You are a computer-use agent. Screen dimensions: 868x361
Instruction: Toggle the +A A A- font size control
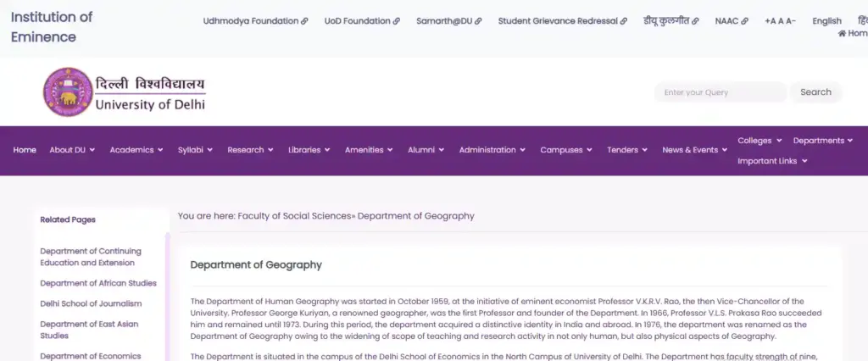[780, 21]
